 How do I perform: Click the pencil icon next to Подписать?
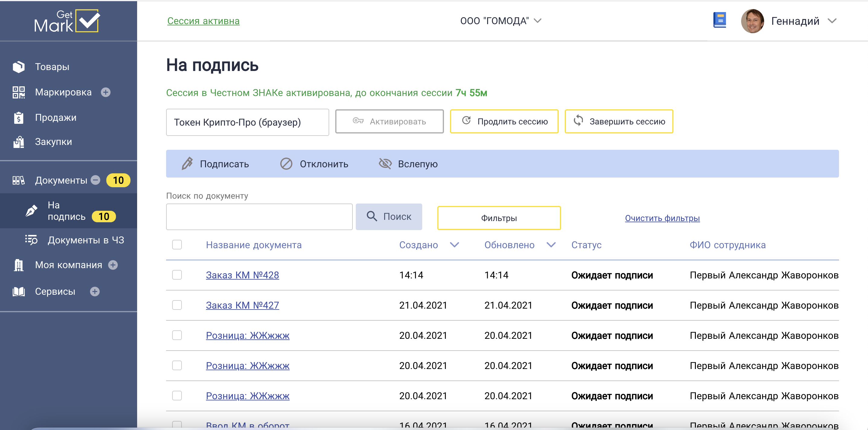pyautogui.click(x=187, y=164)
